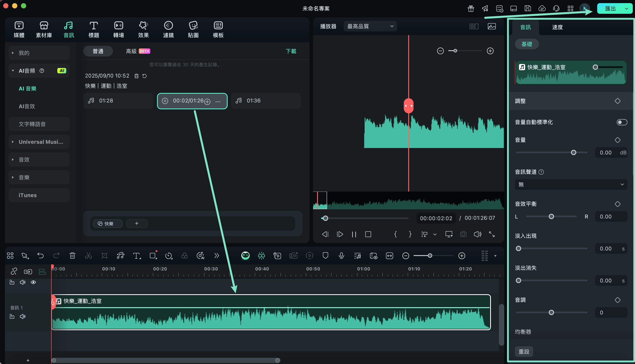This screenshot has width=635, height=364.
Task: Toggle 音調 keyframe diamond
Action: click(617, 300)
